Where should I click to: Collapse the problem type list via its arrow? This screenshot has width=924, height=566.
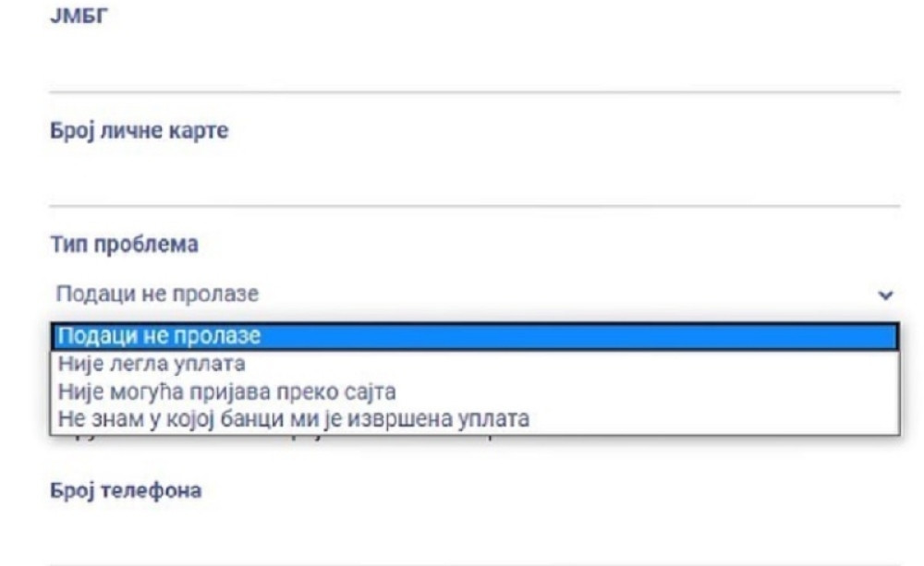(x=885, y=295)
